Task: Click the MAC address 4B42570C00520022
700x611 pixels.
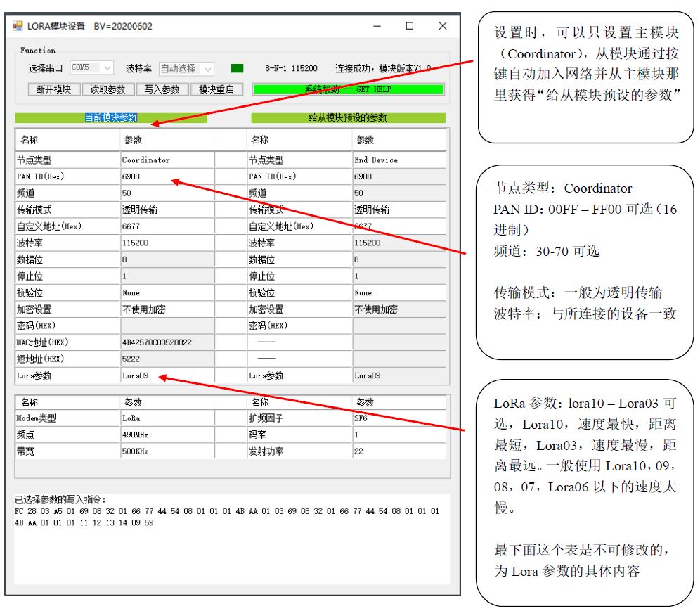Action: point(167,342)
